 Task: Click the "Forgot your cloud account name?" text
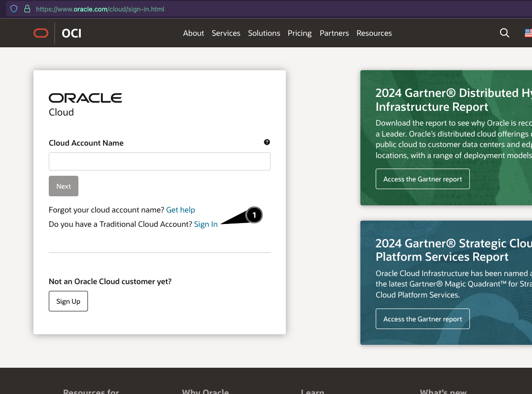click(x=107, y=210)
